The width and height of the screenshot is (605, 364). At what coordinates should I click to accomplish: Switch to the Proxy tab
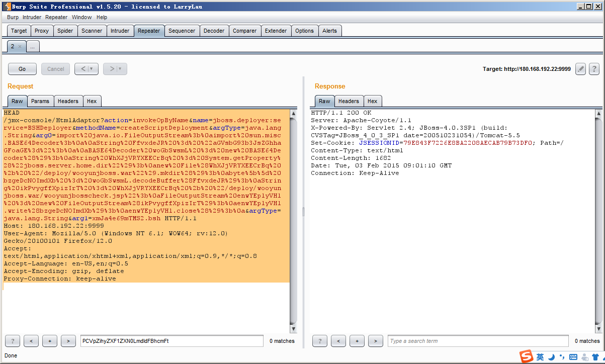pos(42,31)
